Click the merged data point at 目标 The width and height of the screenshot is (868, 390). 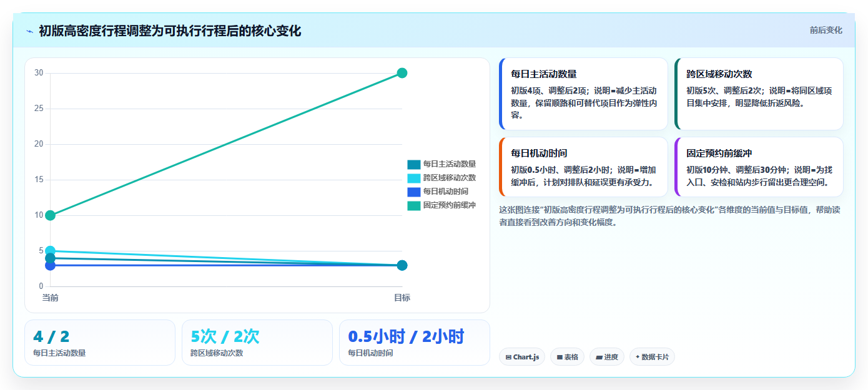coord(402,265)
